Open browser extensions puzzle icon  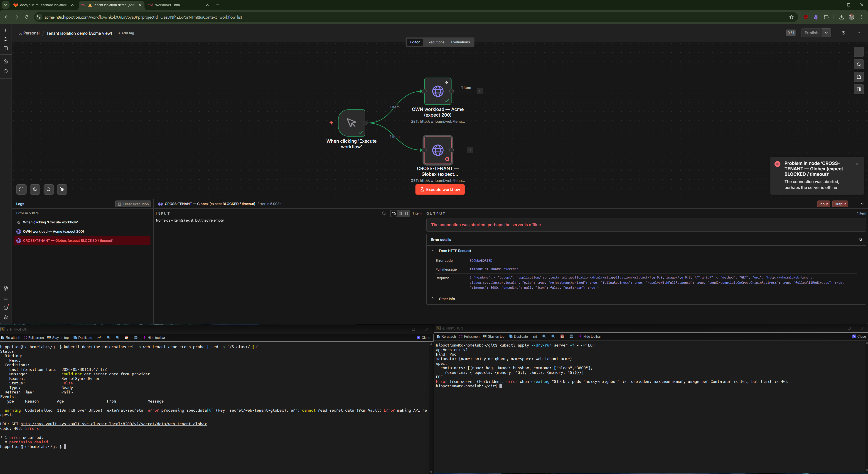click(826, 17)
